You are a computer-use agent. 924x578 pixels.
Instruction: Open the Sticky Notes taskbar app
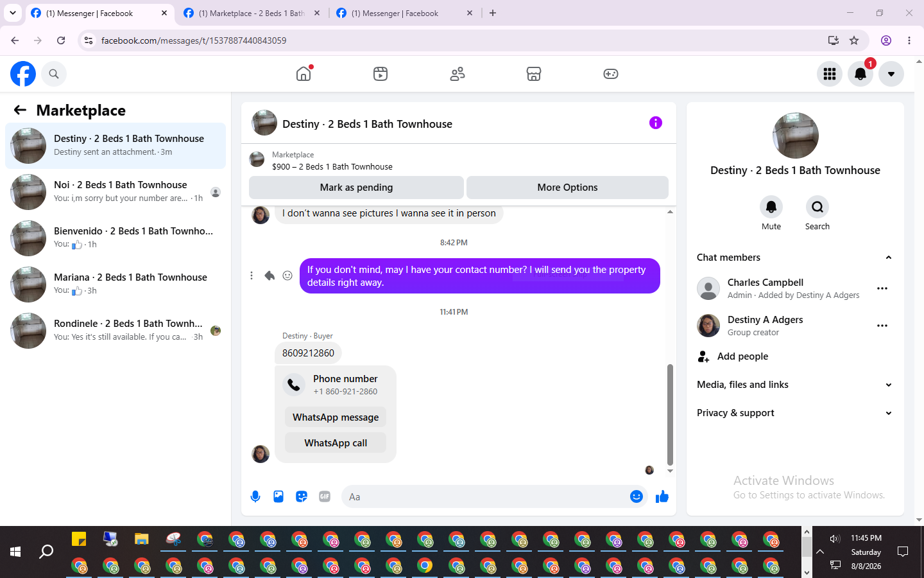79,539
